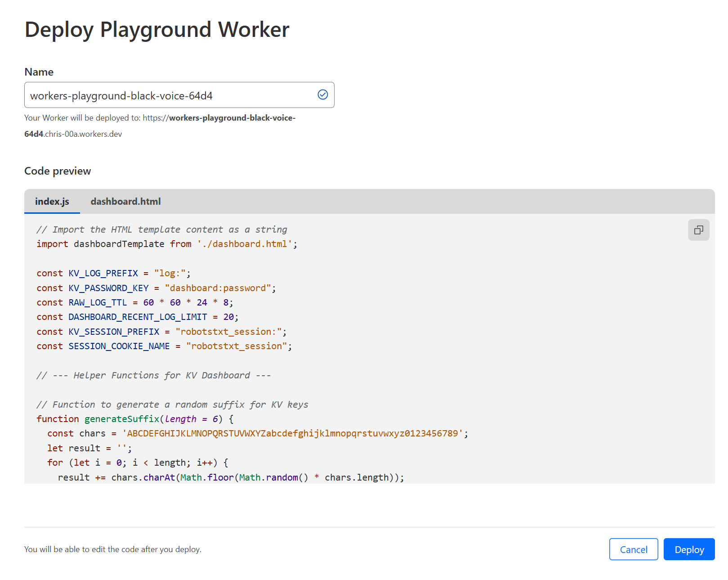
Task: Click the Name field label
Action: (x=39, y=72)
